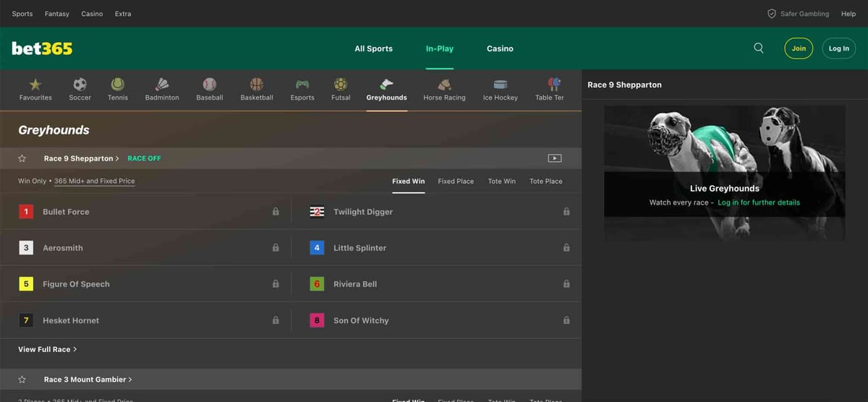
Task: Click lock icon beside Twilight Digger
Action: (x=566, y=212)
